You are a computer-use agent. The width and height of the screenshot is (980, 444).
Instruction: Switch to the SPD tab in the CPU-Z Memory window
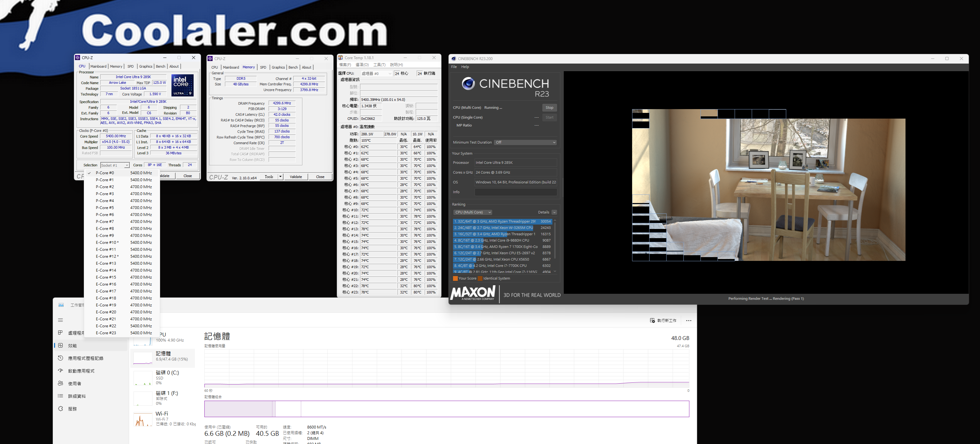click(263, 67)
